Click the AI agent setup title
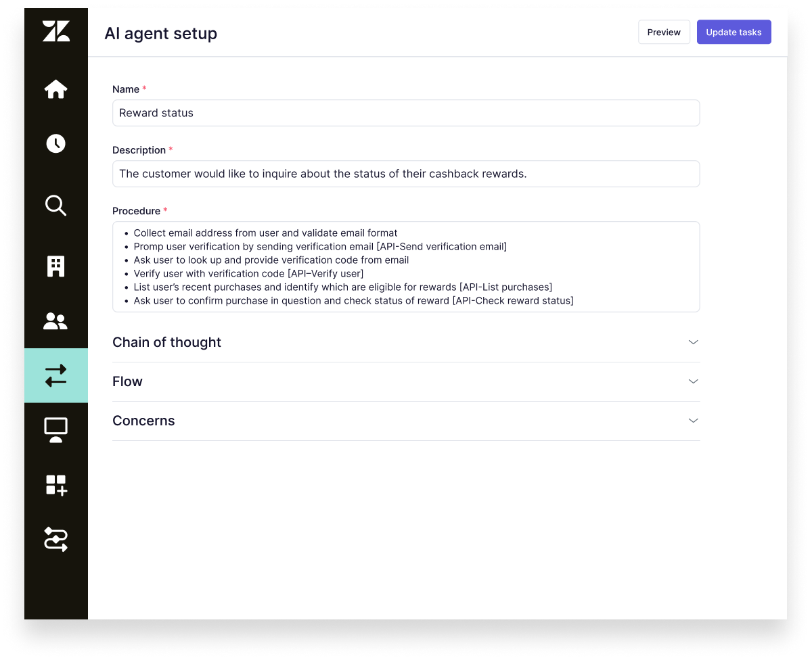The image size is (812, 660). click(x=160, y=33)
